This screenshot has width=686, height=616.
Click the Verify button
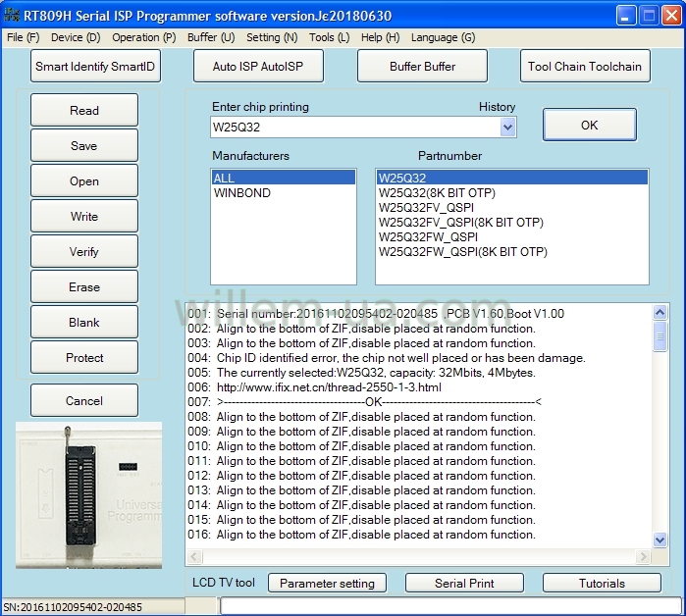(x=84, y=252)
